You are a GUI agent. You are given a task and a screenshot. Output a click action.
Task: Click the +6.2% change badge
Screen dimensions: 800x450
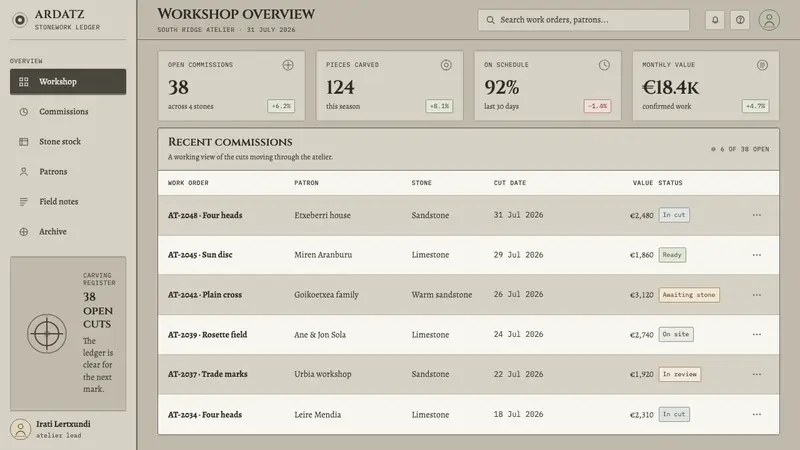pyautogui.click(x=281, y=106)
